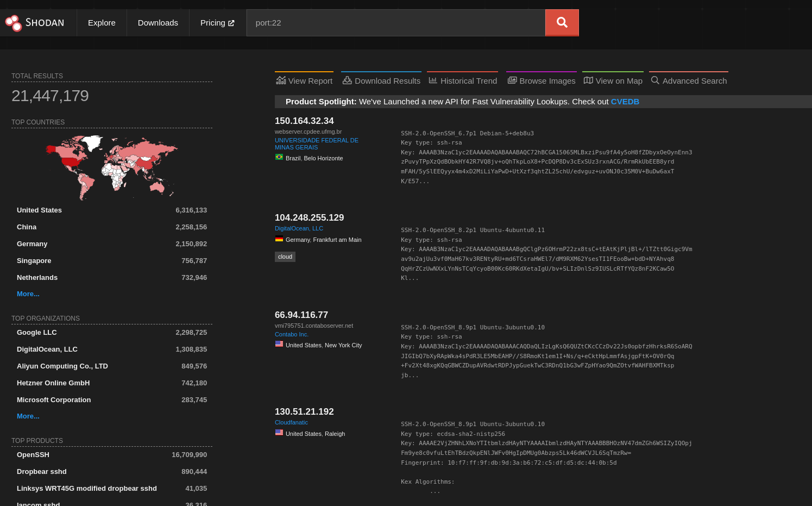This screenshot has width=812, height=506.
Task: Follow the CVEDB announcement link
Action: click(x=625, y=101)
